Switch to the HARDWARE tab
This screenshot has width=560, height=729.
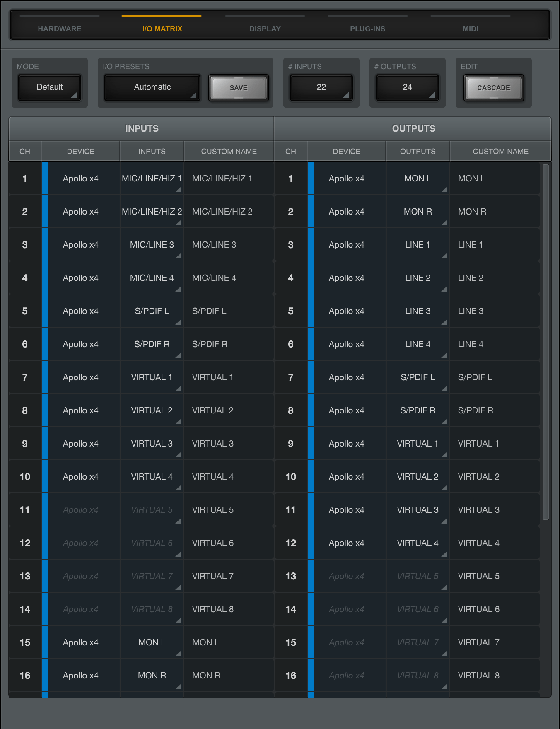pos(60,26)
